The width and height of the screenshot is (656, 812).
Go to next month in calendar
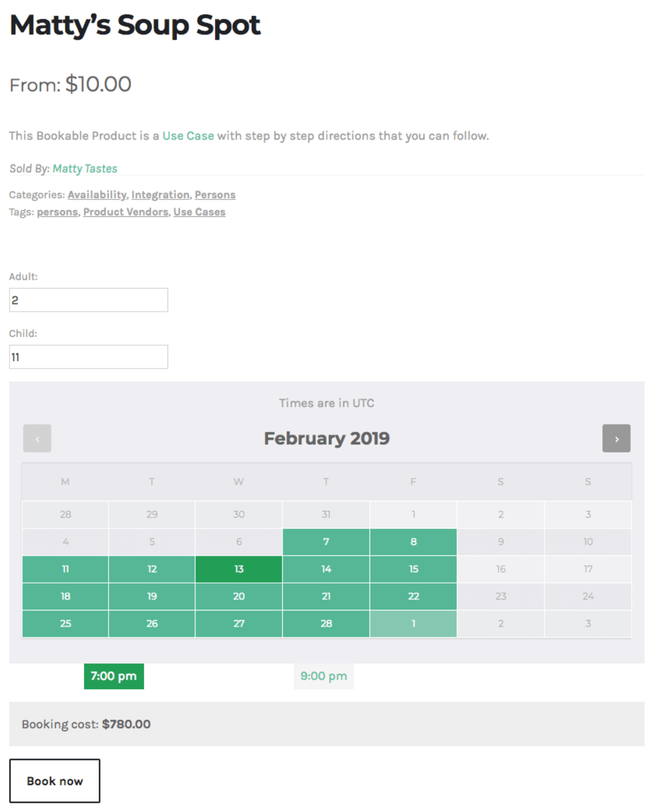[x=616, y=438]
